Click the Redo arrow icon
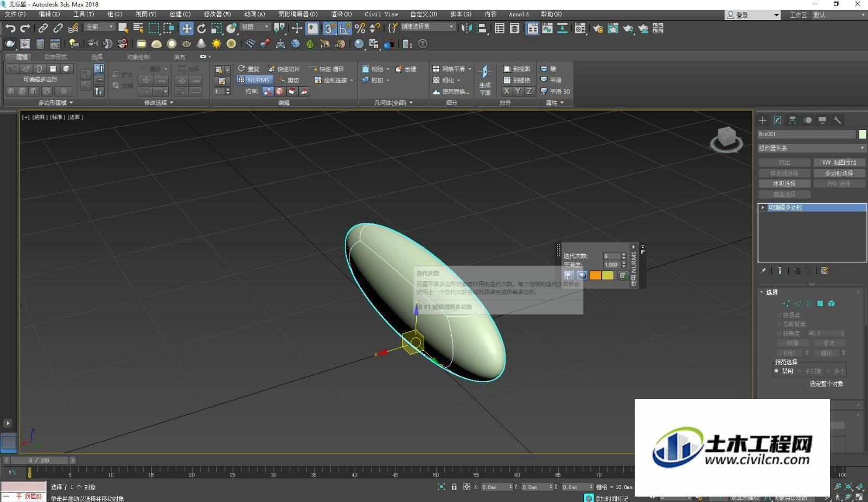868x502 pixels. pos(25,28)
